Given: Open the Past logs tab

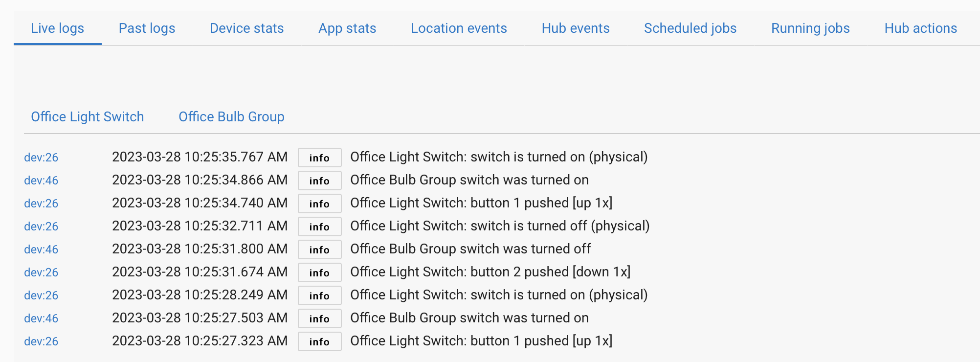Looking at the screenshot, I should coord(147,28).
